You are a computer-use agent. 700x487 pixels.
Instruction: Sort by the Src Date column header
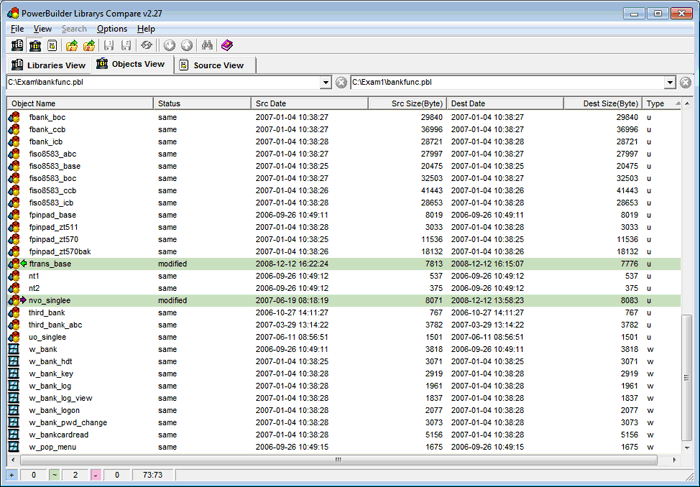[x=300, y=103]
